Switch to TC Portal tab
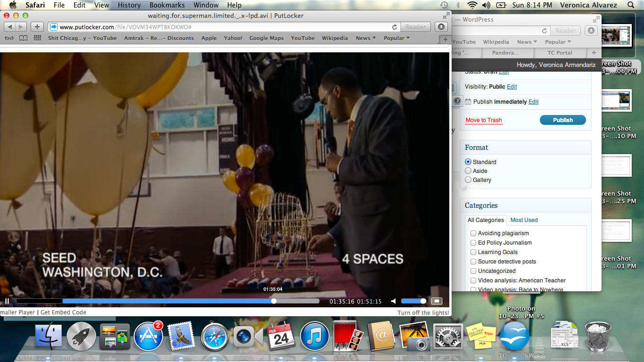This screenshot has width=644, height=362. 560,53
